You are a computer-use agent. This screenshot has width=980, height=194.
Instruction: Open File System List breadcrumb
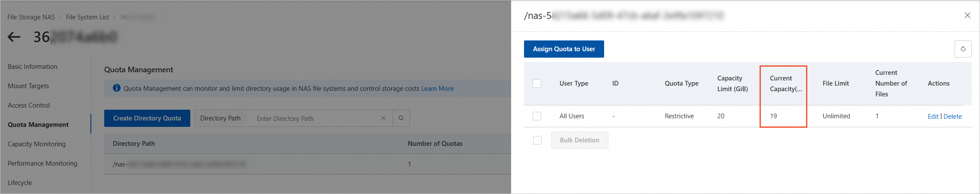click(87, 17)
